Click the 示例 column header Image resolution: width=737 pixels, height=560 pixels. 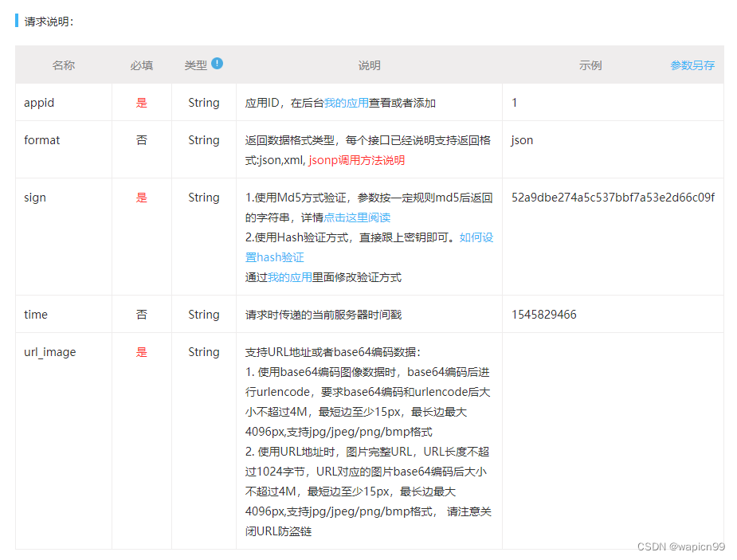590,65
